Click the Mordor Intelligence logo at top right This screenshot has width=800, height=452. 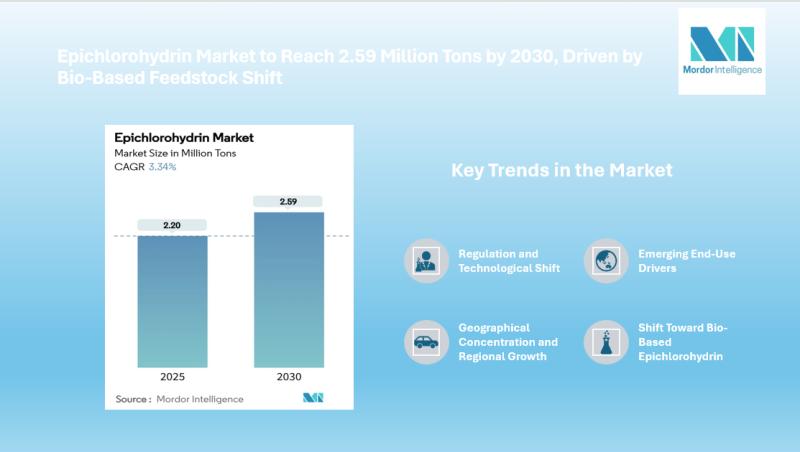(x=721, y=51)
